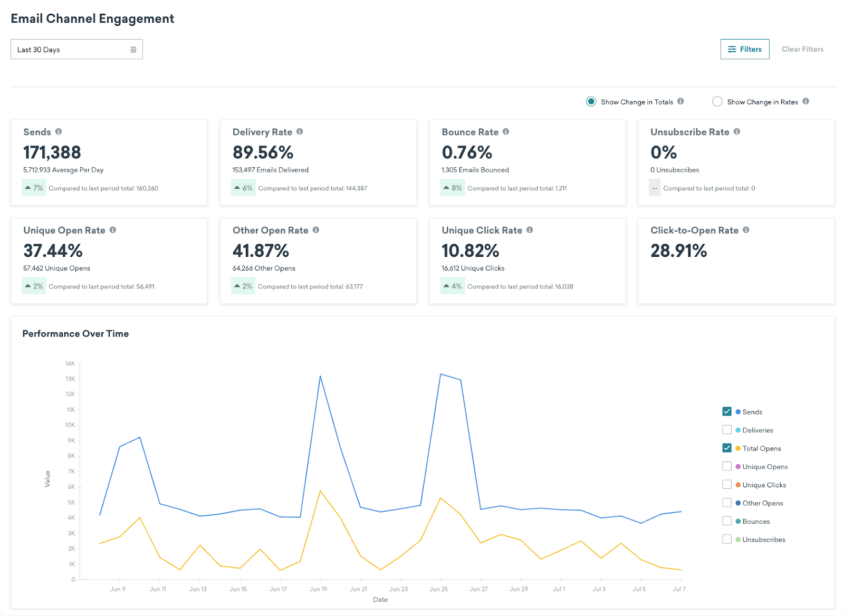844x616 pixels.
Task: Enable the Bounces series checkbox
Action: point(726,521)
